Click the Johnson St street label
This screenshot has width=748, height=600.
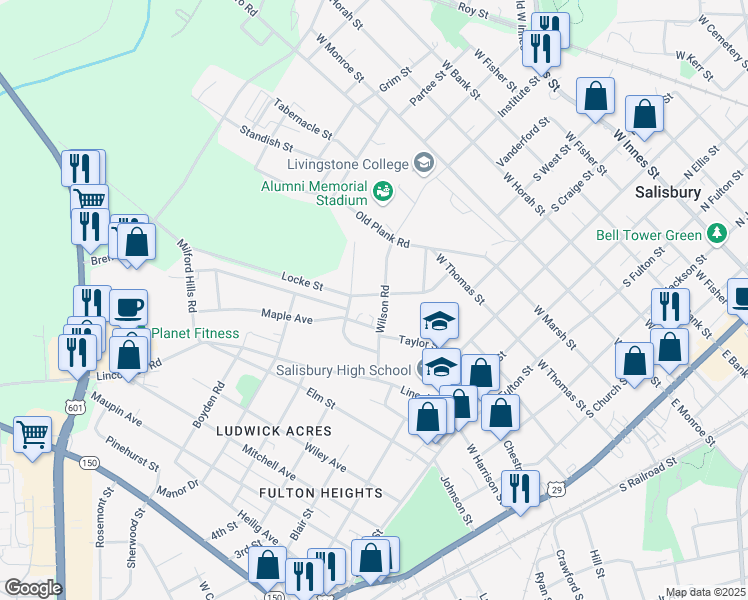pos(457,500)
